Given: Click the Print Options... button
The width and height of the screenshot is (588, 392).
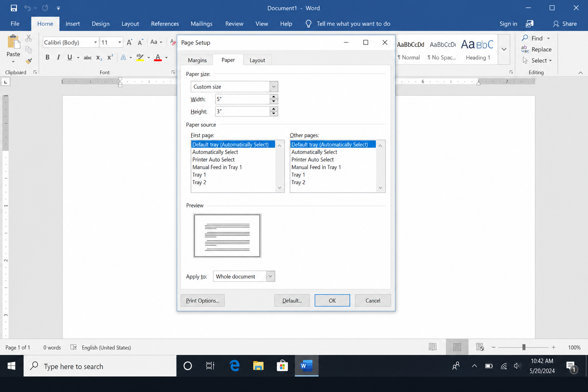Looking at the screenshot, I should point(203,301).
